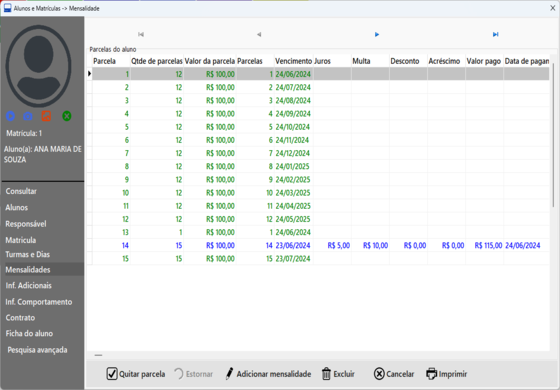
Task: Click the payment date 24/06/2024 in blue
Action: [522, 245]
